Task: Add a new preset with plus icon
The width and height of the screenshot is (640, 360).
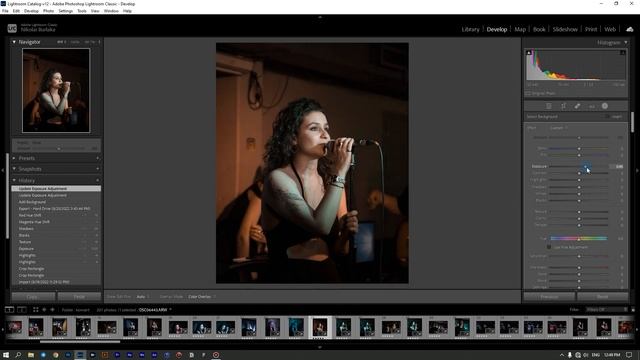Action: (98, 158)
